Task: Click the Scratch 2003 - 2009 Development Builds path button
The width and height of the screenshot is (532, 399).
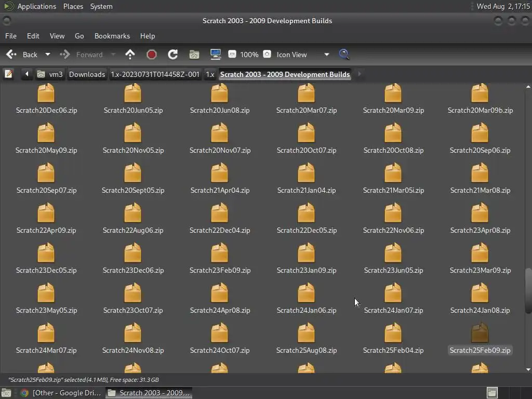Action: click(x=285, y=74)
